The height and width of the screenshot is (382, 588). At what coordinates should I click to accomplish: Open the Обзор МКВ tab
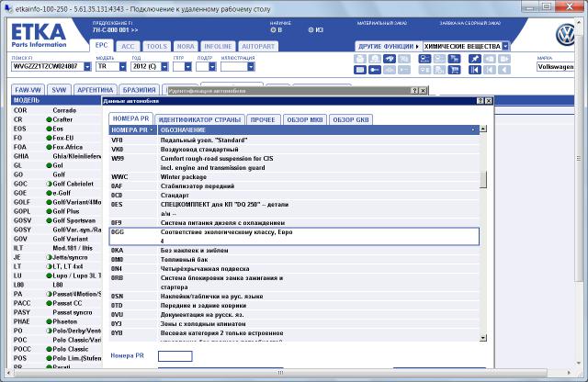point(305,120)
